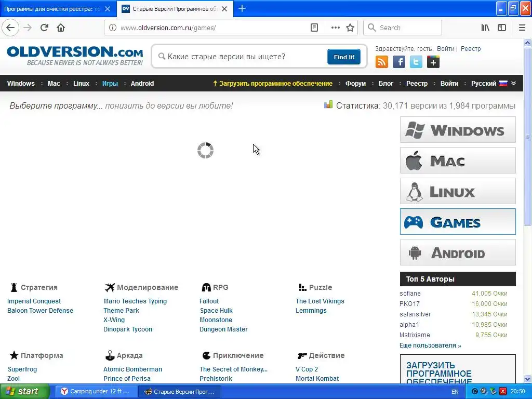532x399 pixels.
Task: Go back with the browser back arrow
Action: (10, 28)
